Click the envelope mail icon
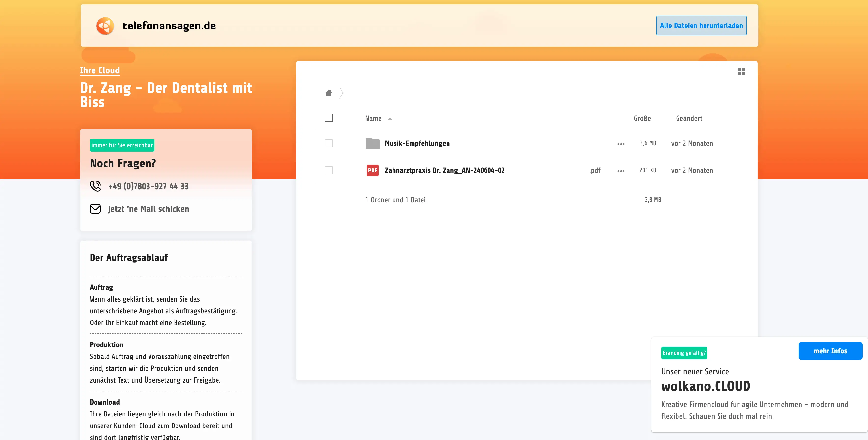This screenshot has width=868, height=440. tap(95, 209)
